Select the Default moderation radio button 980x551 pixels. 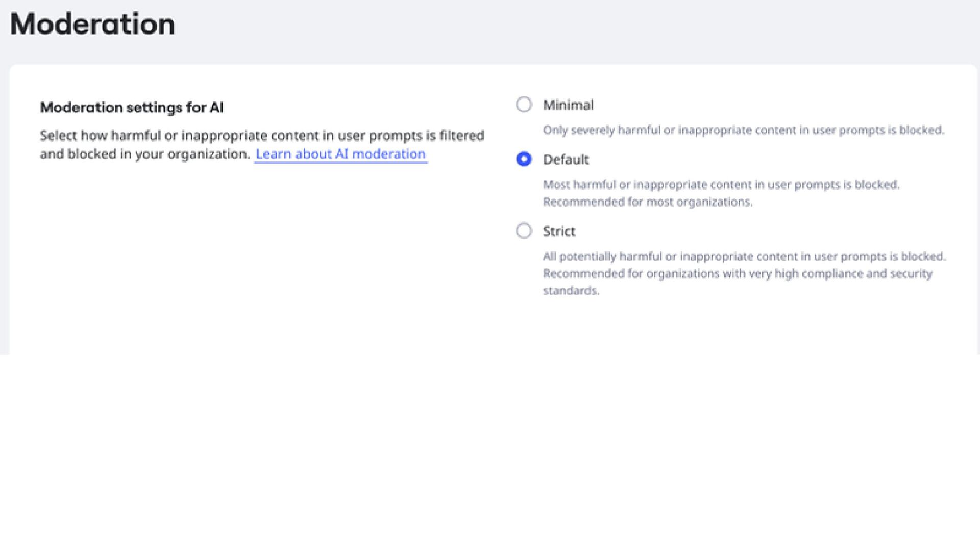(524, 159)
